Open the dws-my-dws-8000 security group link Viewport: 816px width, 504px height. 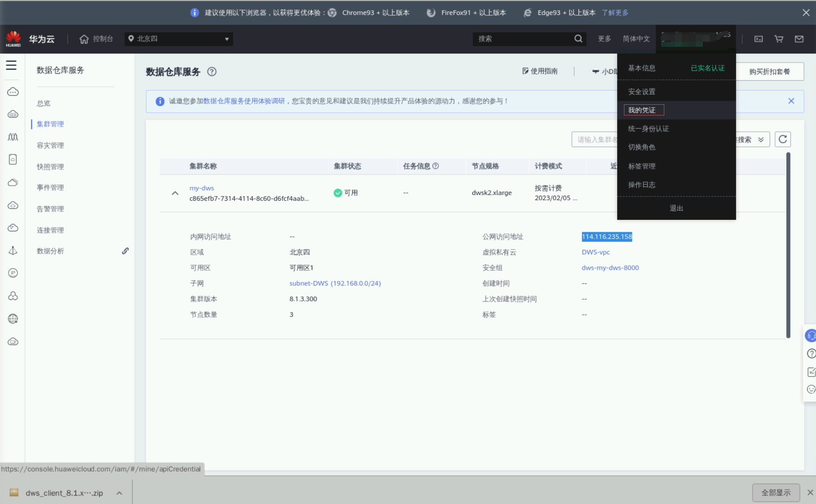click(x=610, y=268)
